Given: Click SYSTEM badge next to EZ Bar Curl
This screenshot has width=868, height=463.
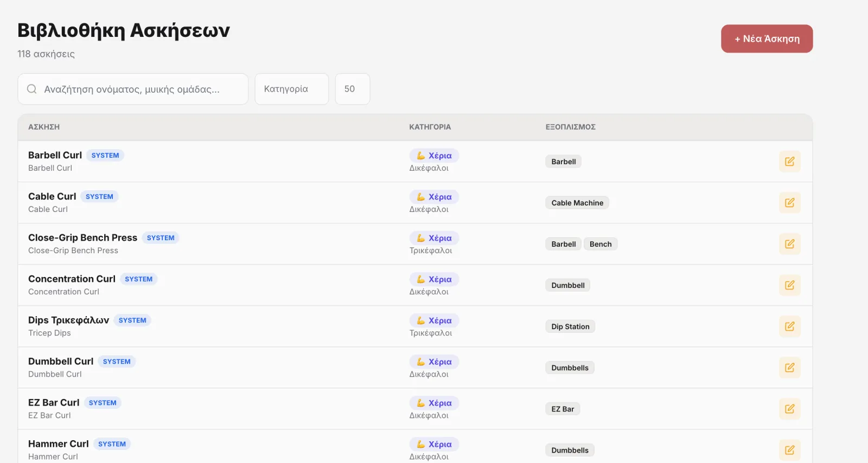Looking at the screenshot, I should coord(103,403).
